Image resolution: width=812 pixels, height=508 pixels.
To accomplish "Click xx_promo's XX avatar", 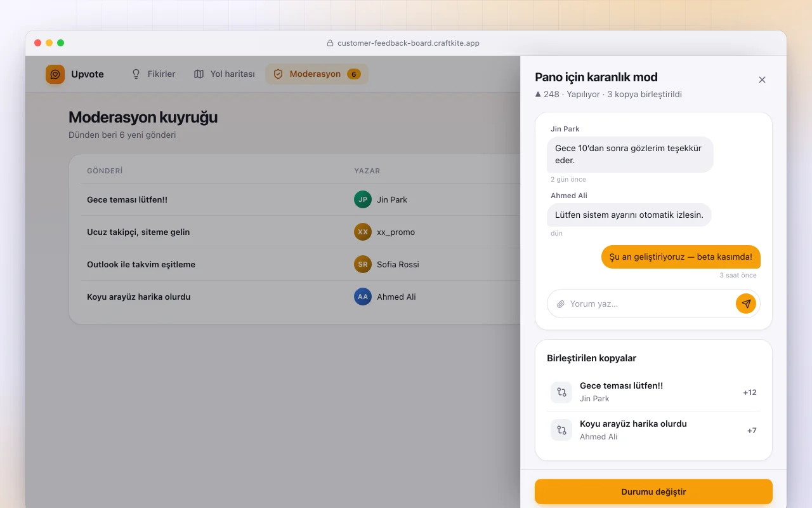I will coord(363,232).
